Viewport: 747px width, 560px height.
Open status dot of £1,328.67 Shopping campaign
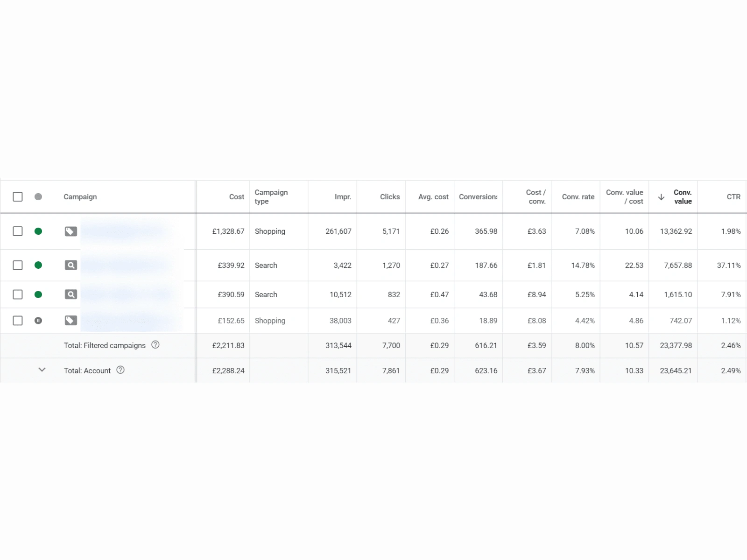pos(38,231)
